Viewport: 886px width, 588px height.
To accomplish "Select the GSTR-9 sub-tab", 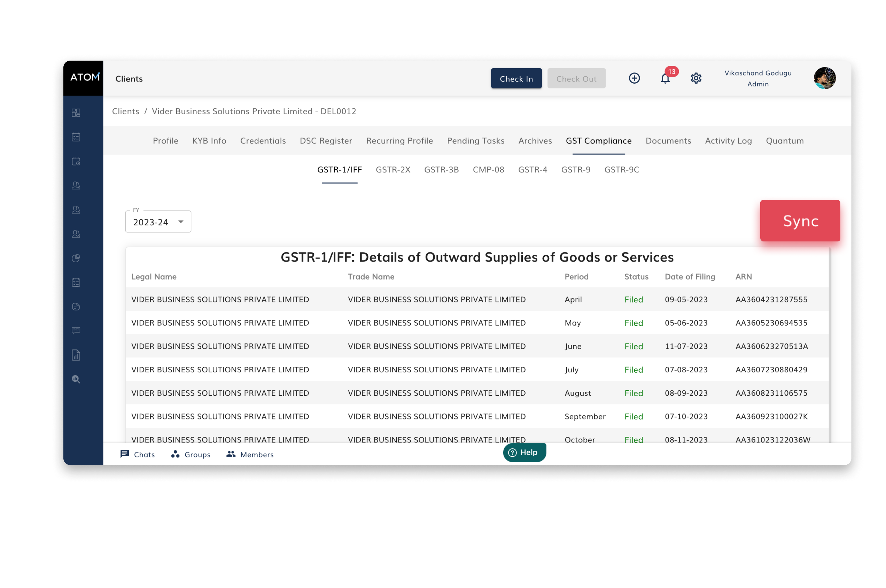I will pos(576,170).
